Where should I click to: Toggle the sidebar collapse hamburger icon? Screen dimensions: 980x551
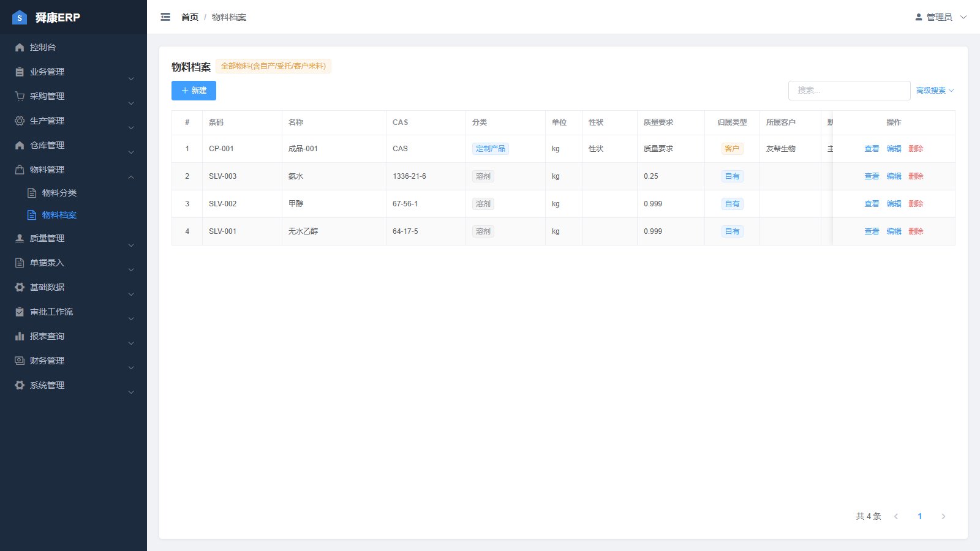[x=165, y=17]
